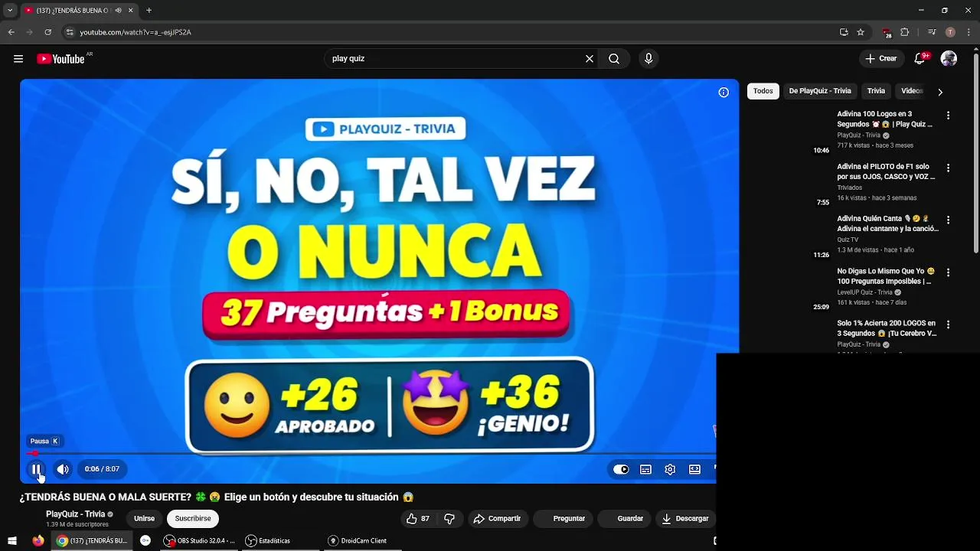Install app icon in address bar

844,32
